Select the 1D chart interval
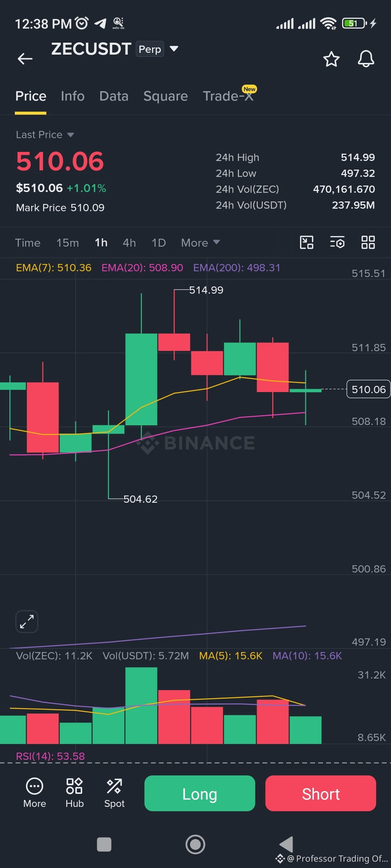 coord(159,243)
